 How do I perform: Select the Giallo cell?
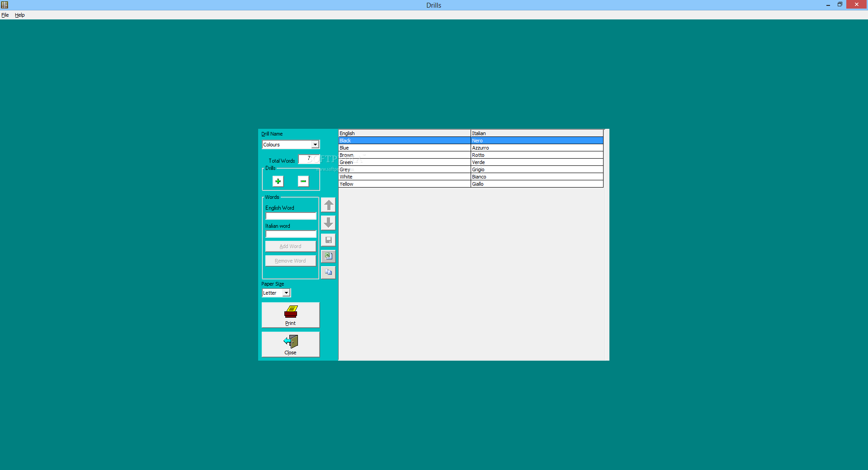(x=537, y=184)
